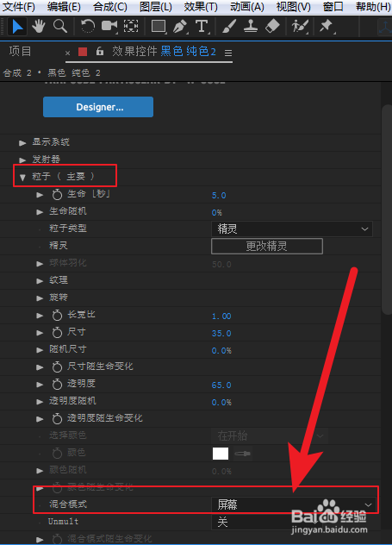Image resolution: width=392 pixels, height=545 pixels.
Task: Expand the 纹理 group
Action: pyautogui.click(x=40, y=281)
